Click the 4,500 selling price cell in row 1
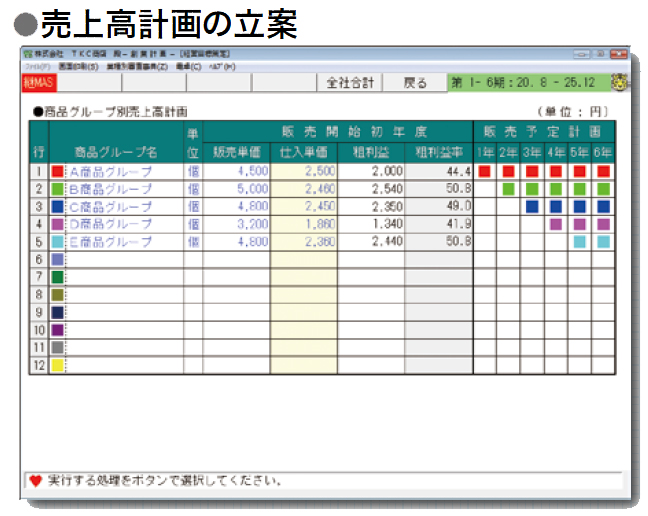 pos(236,171)
